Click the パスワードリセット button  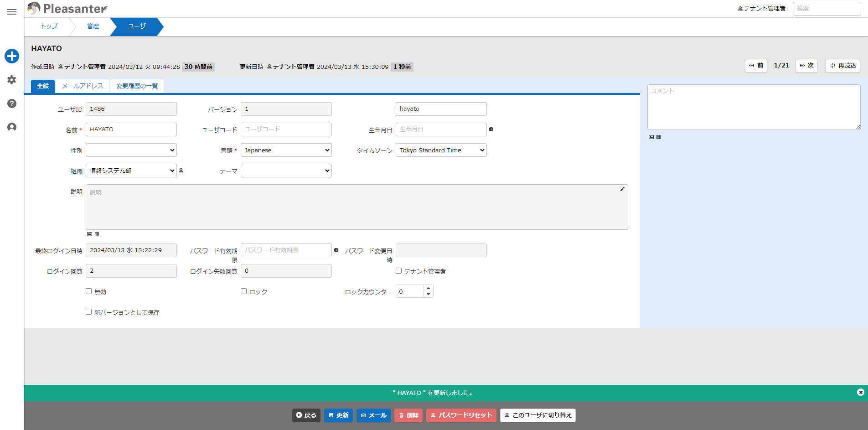tap(461, 415)
